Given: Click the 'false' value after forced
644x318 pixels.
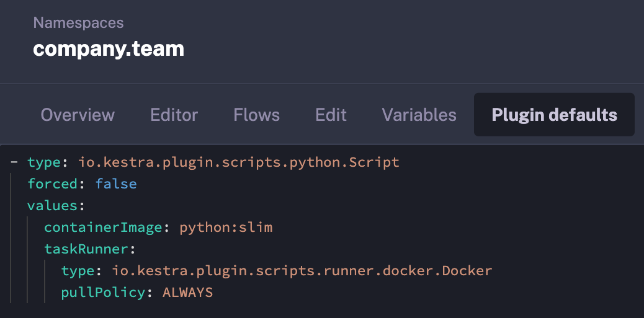Looking at the screenshot, I should pos(115,184).
